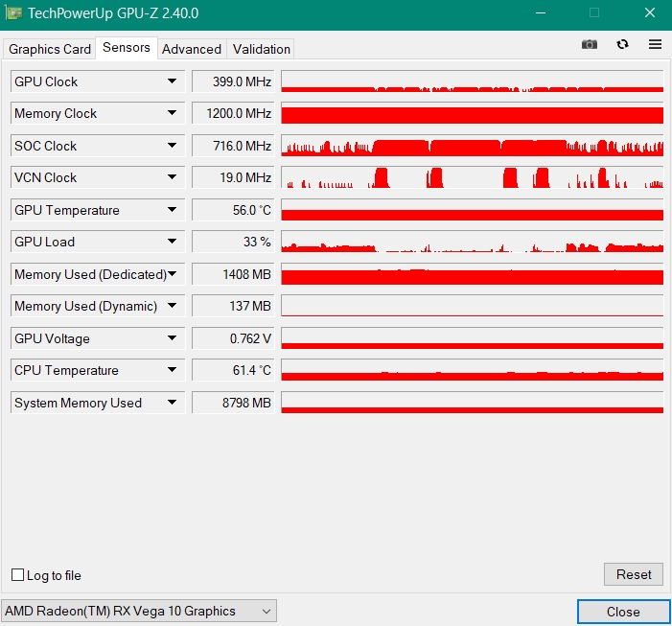Click the refresh arrows icon
The image size is (672, 626).
(x=622, y=44)
